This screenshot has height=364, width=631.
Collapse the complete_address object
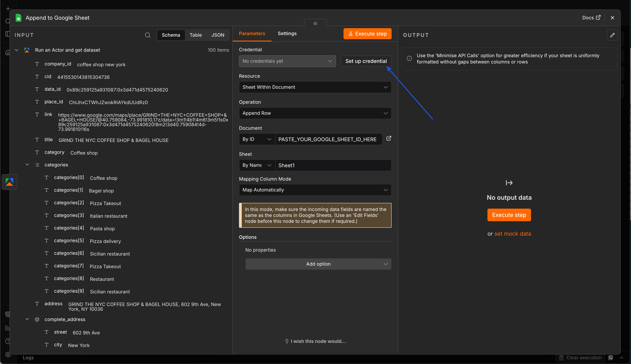27,319
